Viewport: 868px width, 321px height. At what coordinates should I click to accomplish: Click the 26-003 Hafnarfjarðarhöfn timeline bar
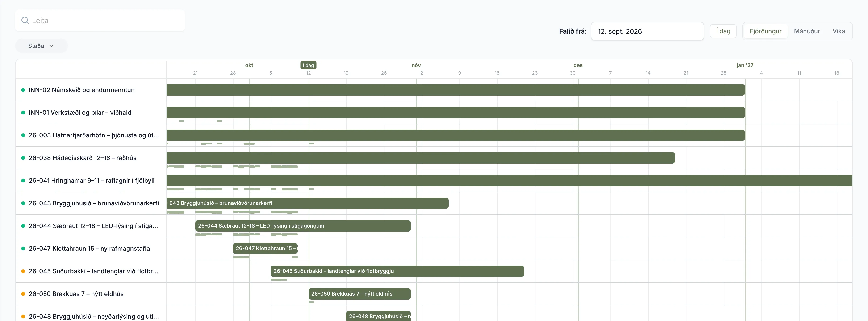[455, 135]
